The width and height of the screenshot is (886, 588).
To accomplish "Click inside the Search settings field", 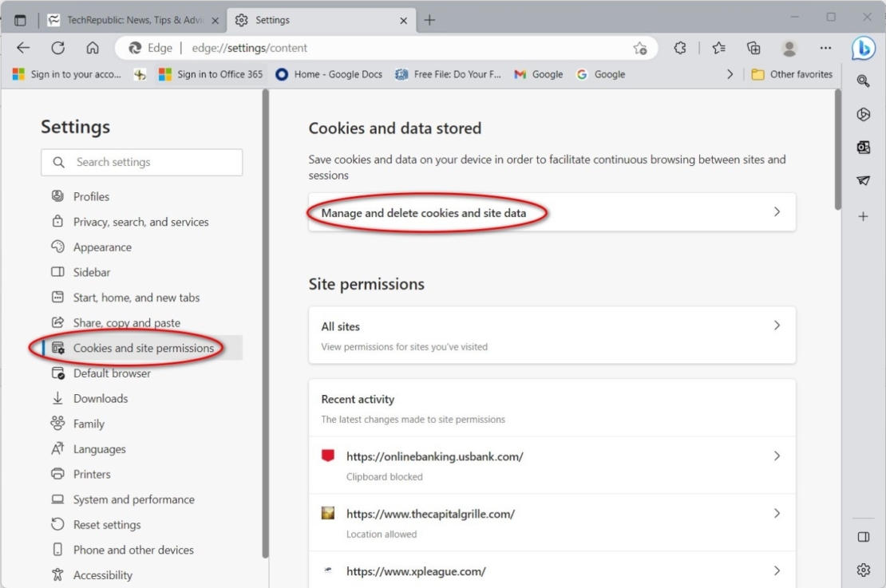I will point(142,162).
